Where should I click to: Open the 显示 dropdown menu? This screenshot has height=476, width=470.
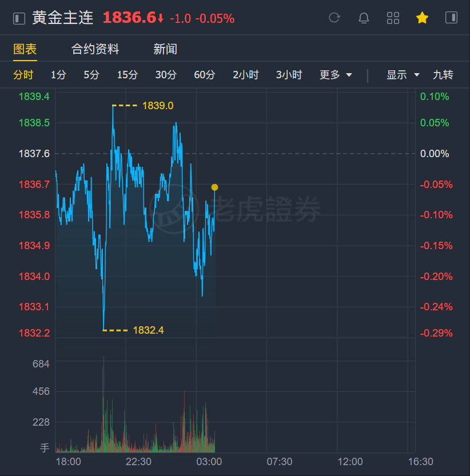(403, 75)
